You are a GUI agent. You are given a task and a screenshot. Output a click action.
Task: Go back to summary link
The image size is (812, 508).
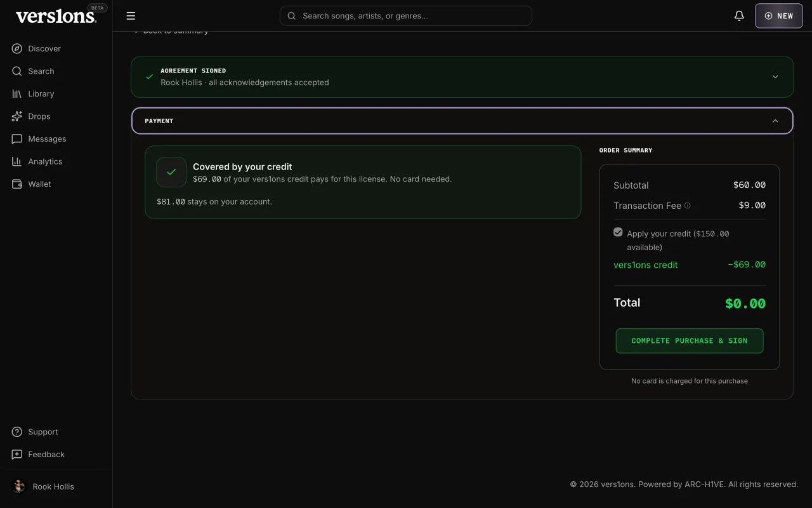pos(171,31)
